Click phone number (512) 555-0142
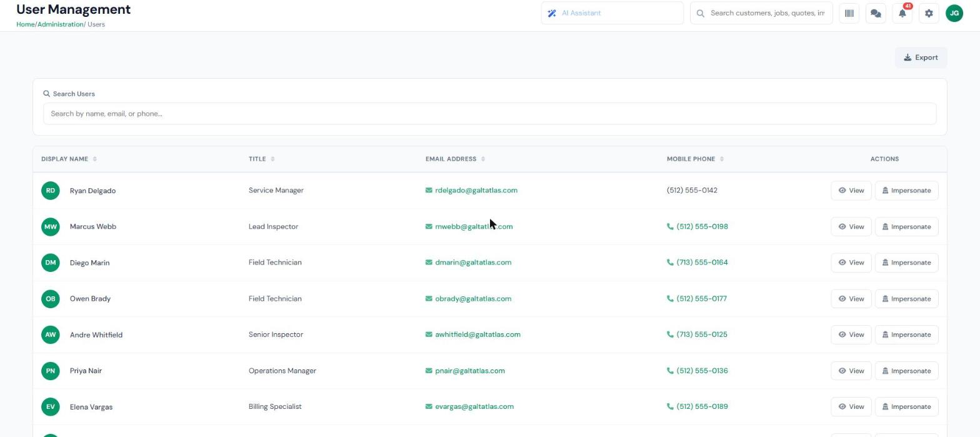The width and height of the screenshot is (980, 437). (692, 190)
